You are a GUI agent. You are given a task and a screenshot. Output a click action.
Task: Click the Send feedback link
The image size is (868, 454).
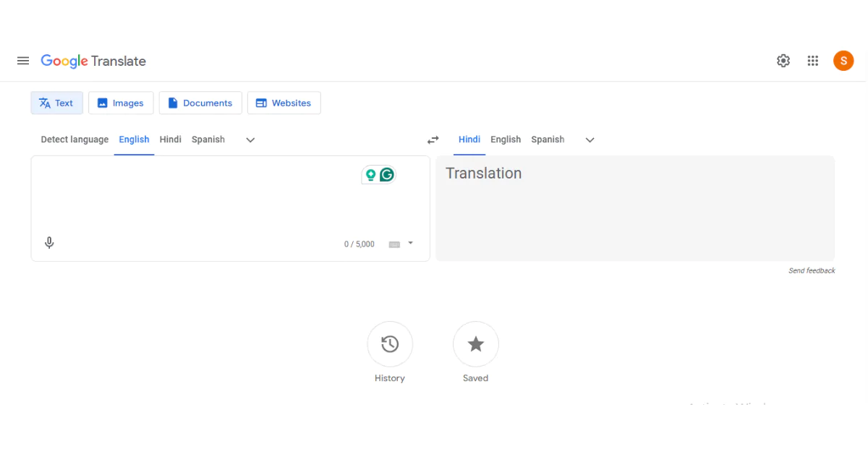pyautogui.click(x=812, y=270)
